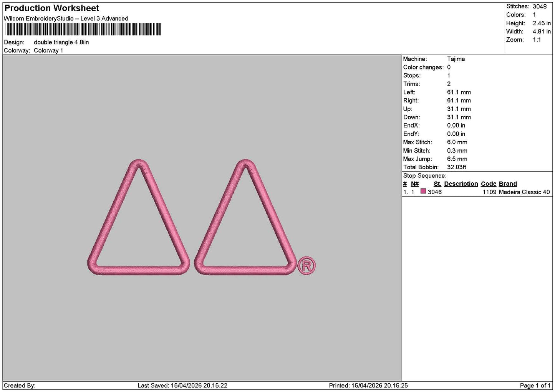555x392 pixels.
Task: Click the Max Stitch value '6.0 mm'
Action: [457, 142]
